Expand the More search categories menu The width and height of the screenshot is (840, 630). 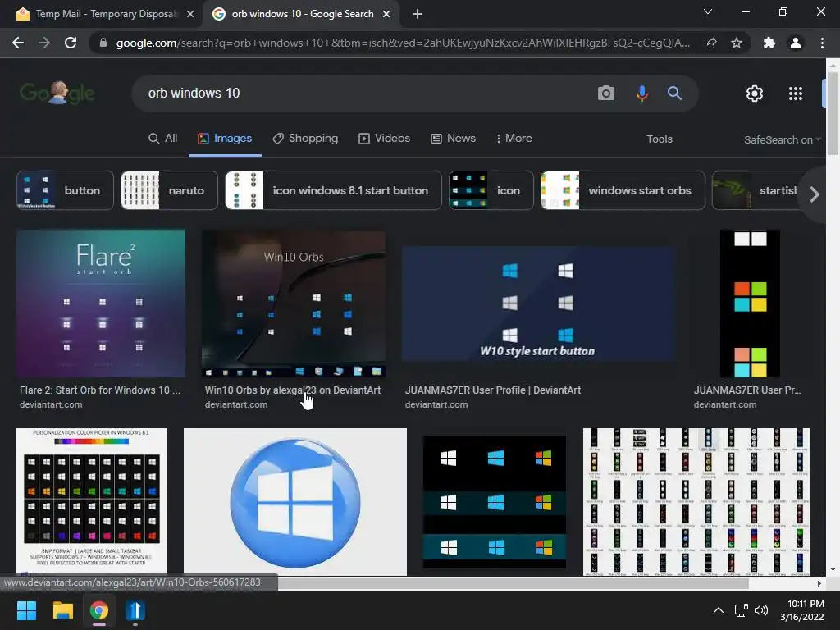click(x=514, y=138)
